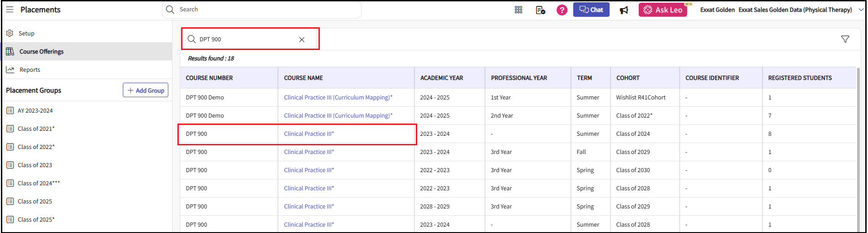Open the Course Offerings menu item

click(41, 51)
